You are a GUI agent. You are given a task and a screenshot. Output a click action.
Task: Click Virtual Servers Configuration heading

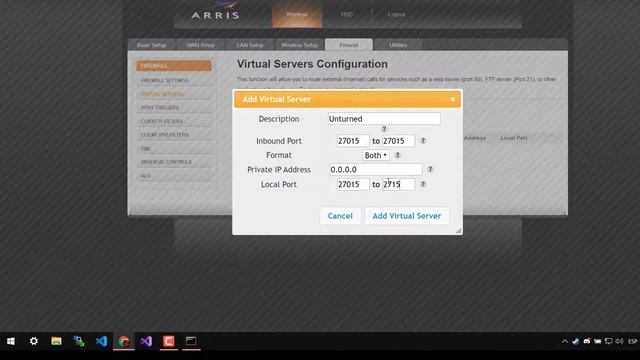(312, 64)
